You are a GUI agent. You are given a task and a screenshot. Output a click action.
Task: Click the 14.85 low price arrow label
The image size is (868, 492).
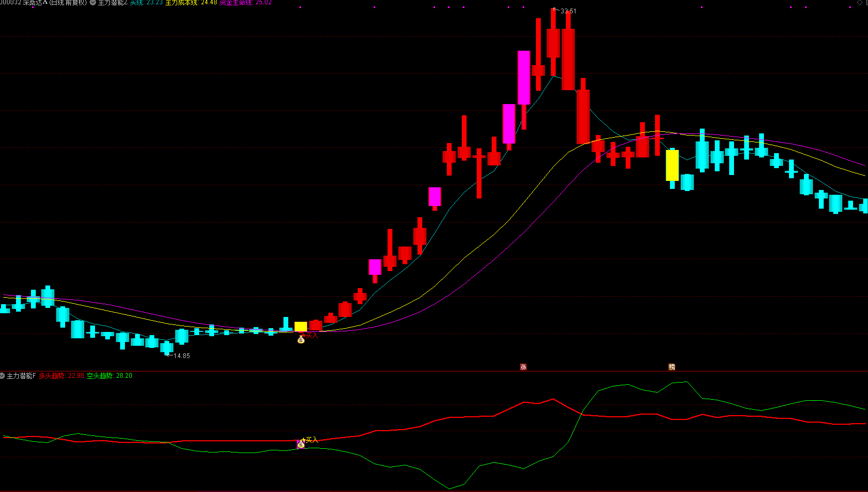point(178,355)
